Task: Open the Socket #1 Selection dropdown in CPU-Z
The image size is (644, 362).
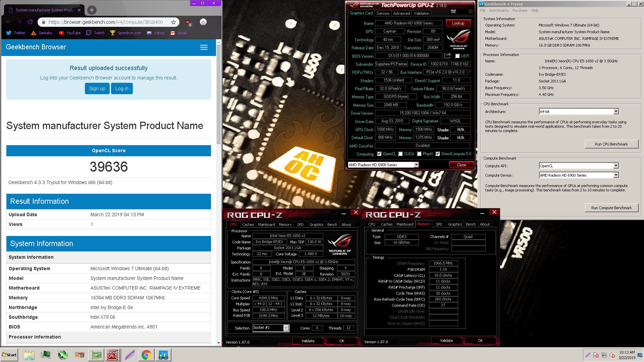Action: coord(271,328)
